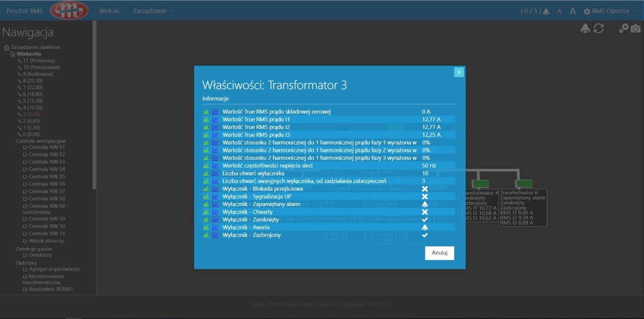This screenshot has width=644, height=319.
Task: Open line chart for harmonicznej prądu fazy 1
Action: 216,142
